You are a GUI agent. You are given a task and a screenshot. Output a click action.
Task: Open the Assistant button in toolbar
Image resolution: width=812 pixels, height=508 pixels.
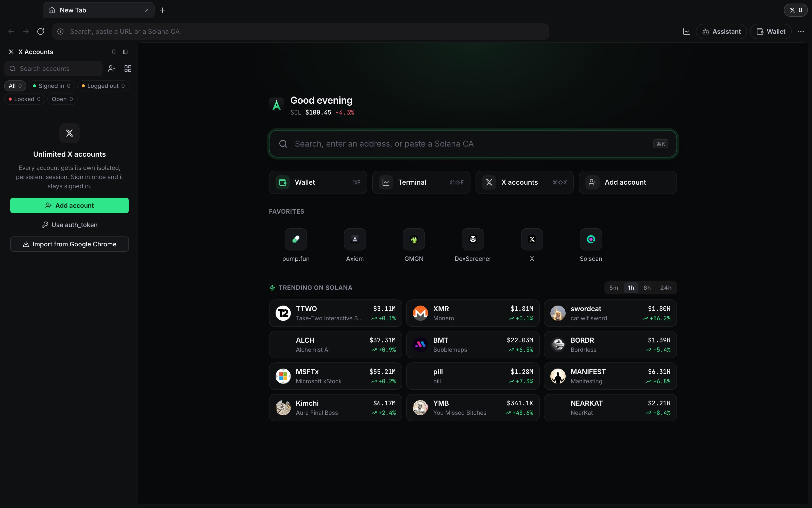click(721, 31)
